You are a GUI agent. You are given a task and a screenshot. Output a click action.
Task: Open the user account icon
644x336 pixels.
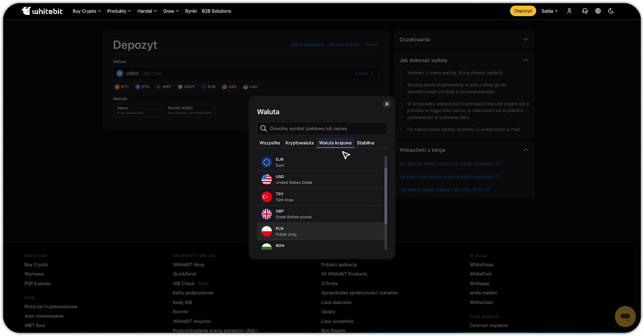point(569,11)
